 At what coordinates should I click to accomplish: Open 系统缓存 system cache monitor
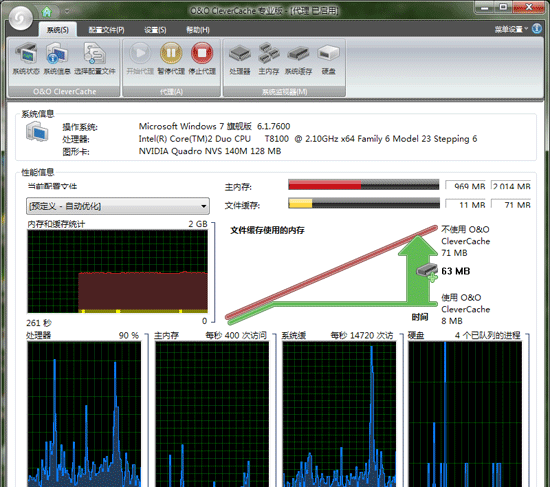(299, 58)
